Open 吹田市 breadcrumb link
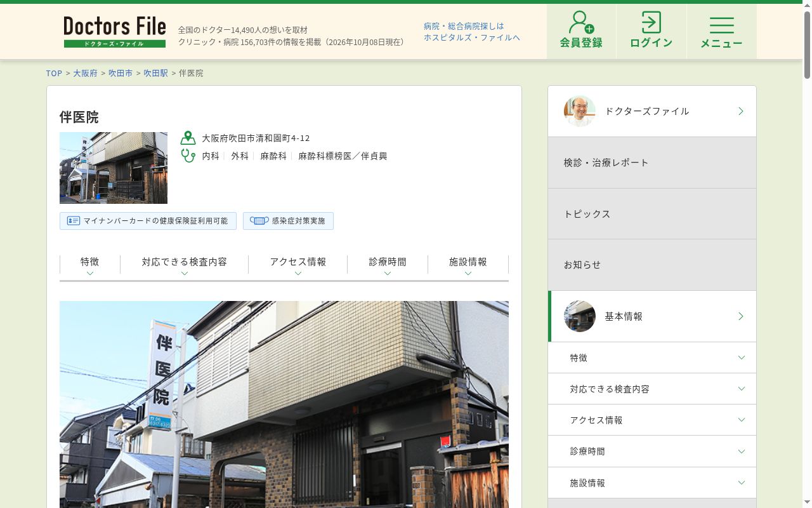 coord(121,73)
